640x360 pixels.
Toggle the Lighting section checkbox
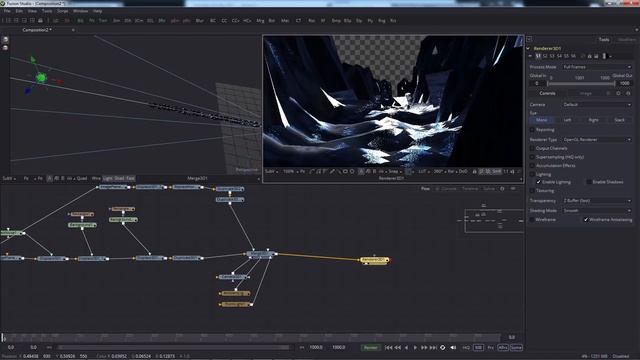pos(532,174)
